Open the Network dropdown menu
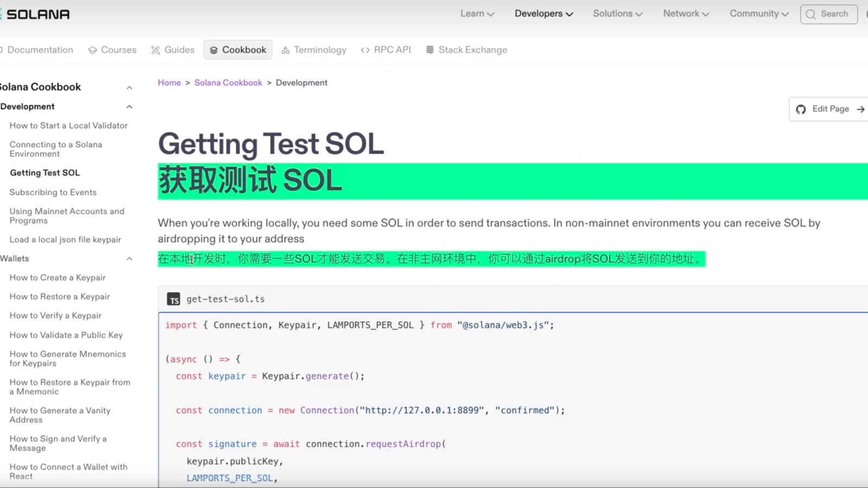 pyautogui.click(x=686, y=14)
